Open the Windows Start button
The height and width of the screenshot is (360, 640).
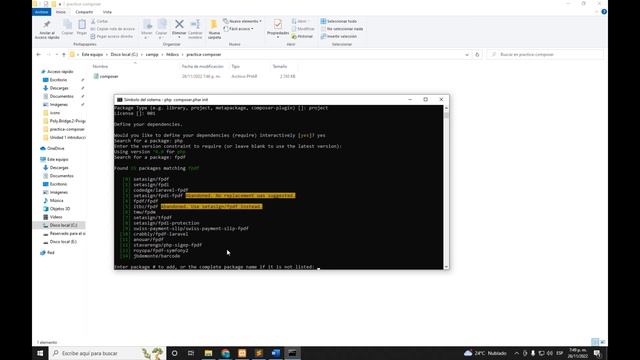tap(40, 353)
